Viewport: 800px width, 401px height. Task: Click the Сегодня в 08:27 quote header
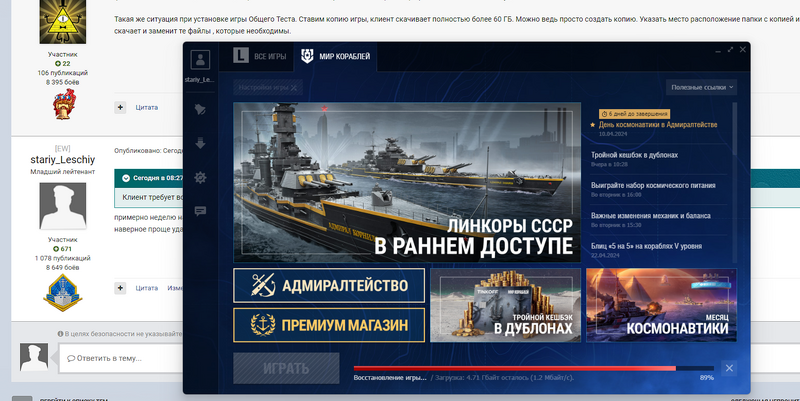pyautogui.click(x=149, y=178)
